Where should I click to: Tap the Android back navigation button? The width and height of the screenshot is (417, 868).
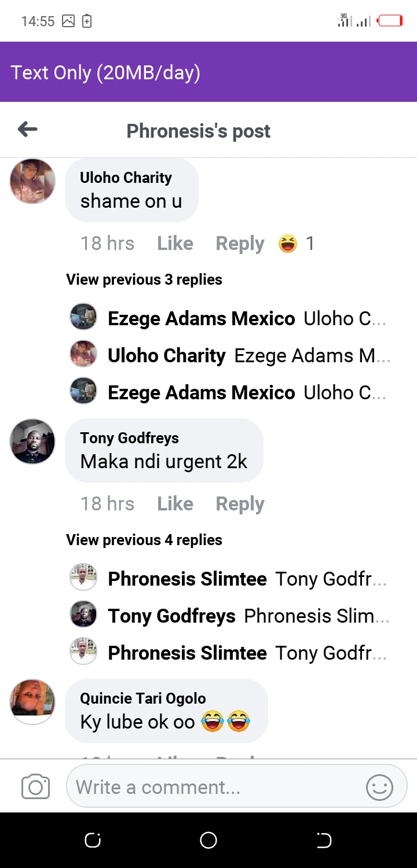point(324,840)
